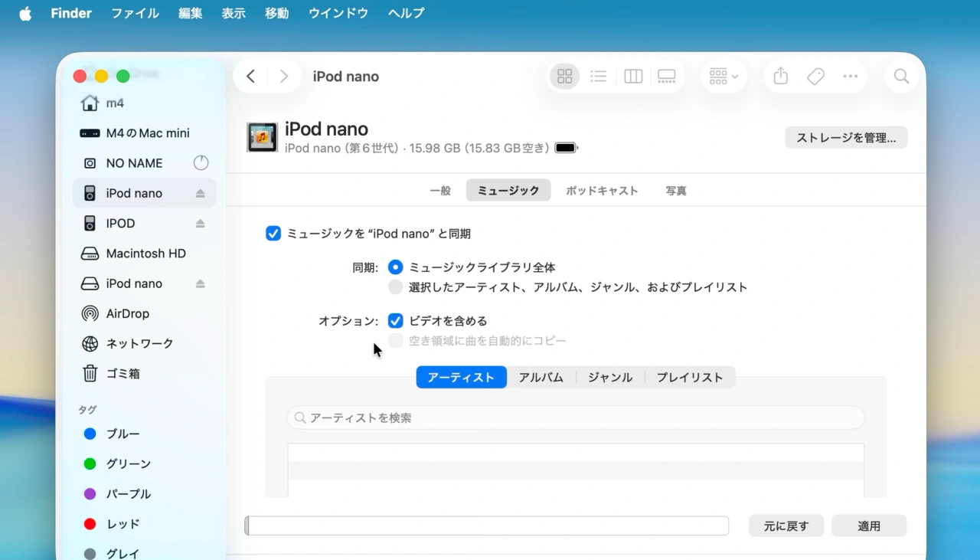Open Macintosh HD in sidebar
The image size is (980, 560).
click(144, 254)
